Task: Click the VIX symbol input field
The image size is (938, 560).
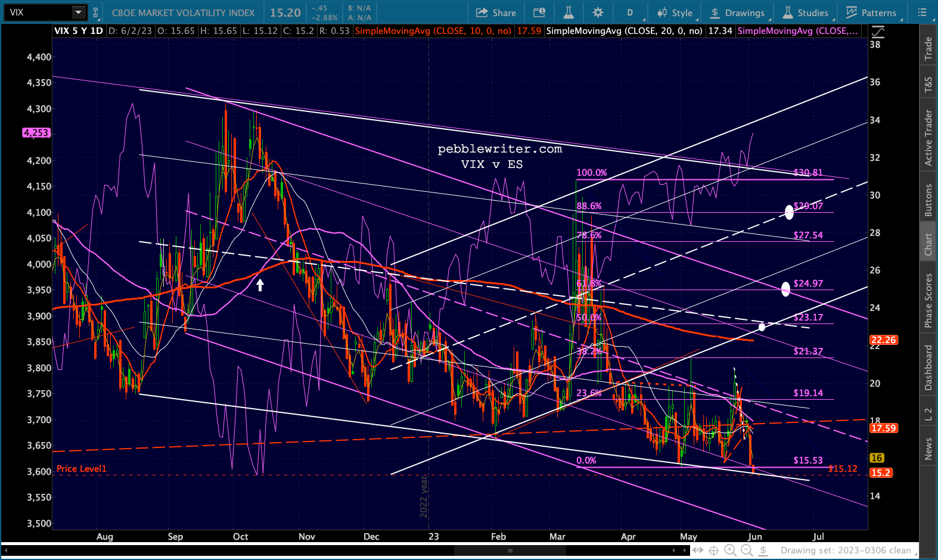Action: pos(38,13)
